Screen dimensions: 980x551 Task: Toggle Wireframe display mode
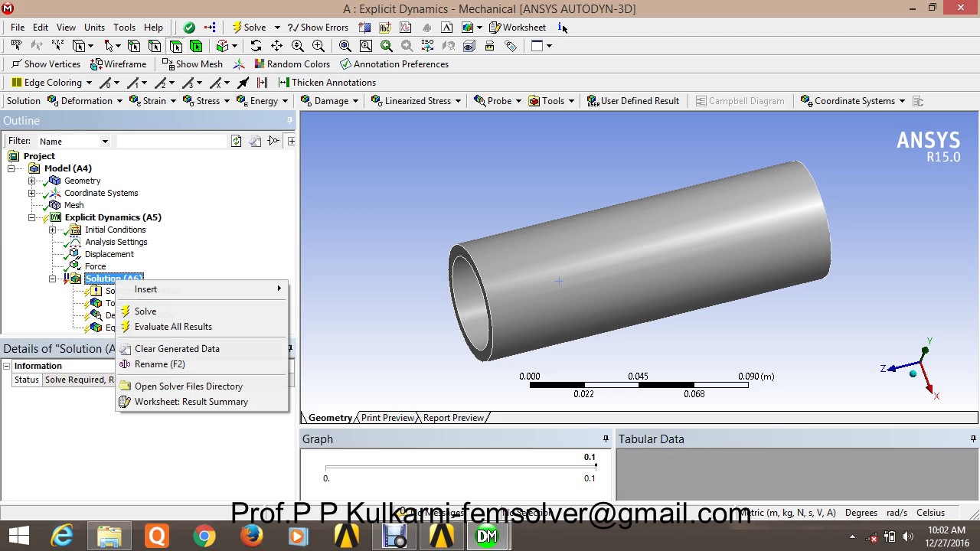pos(119,64)
